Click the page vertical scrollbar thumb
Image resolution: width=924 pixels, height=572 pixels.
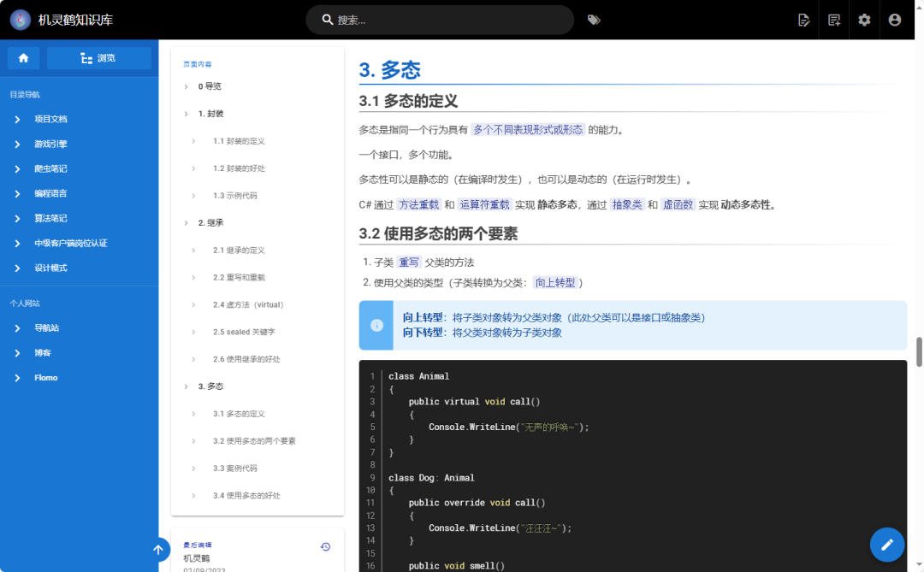(920, 351)
